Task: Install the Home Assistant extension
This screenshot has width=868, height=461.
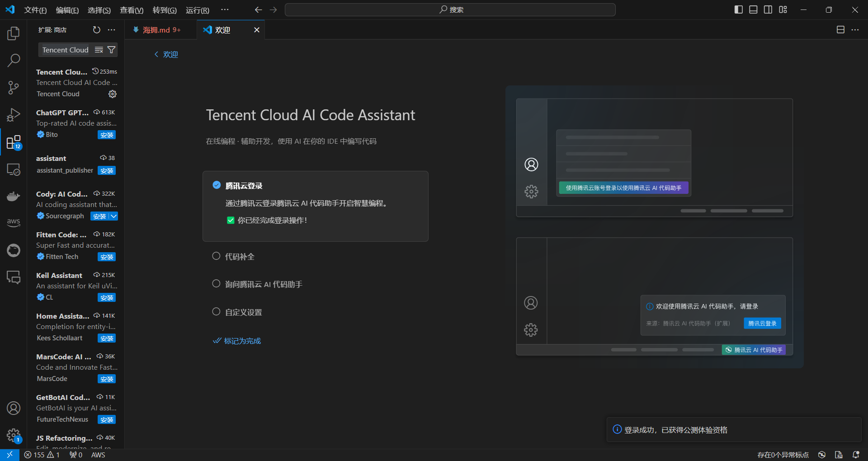Action: [107, 338]
